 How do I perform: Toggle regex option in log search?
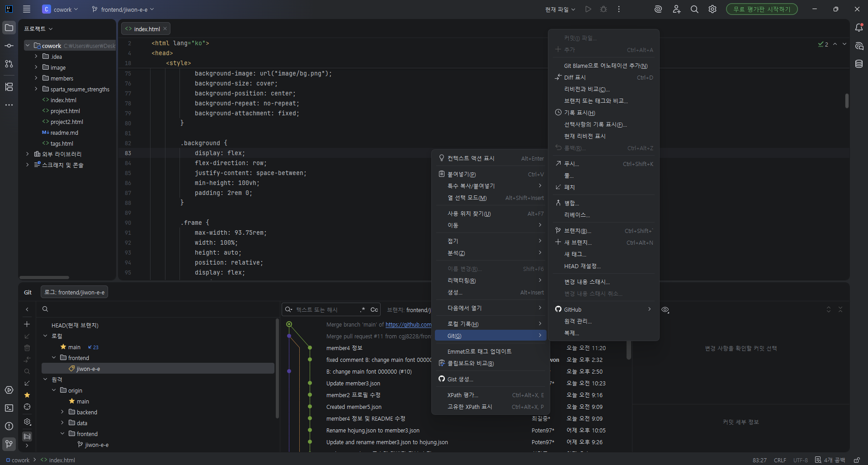pyautogui.click(x=363, y=309)
